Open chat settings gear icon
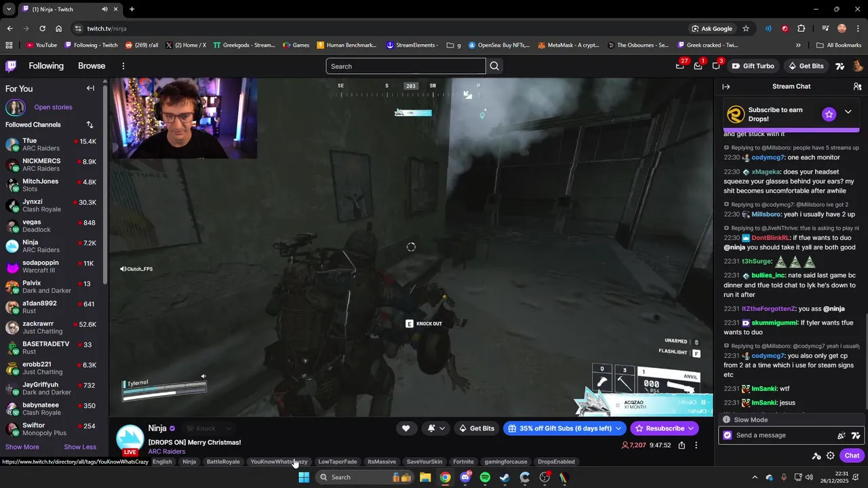The image size is (868, 488). coord(830,455)
